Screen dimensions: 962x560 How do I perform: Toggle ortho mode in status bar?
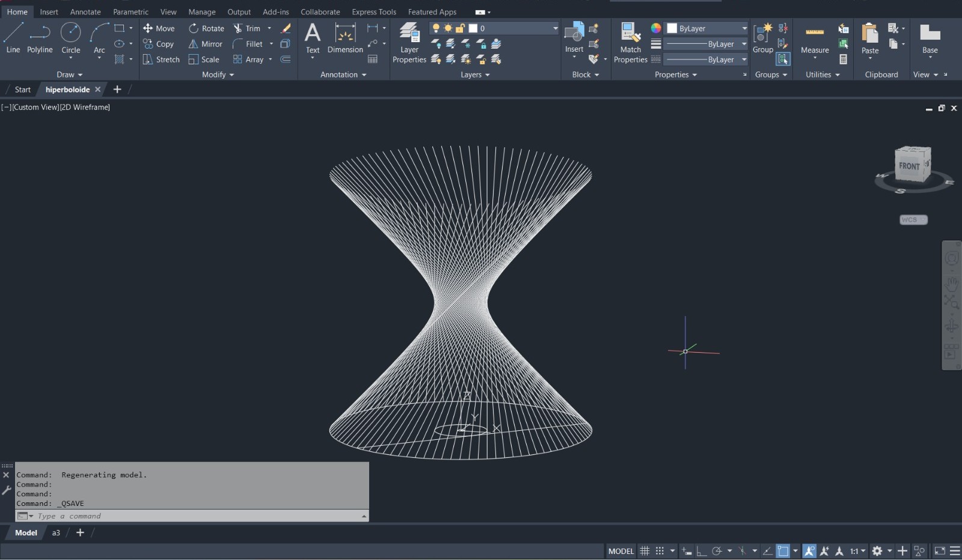(x=701, y=551)
